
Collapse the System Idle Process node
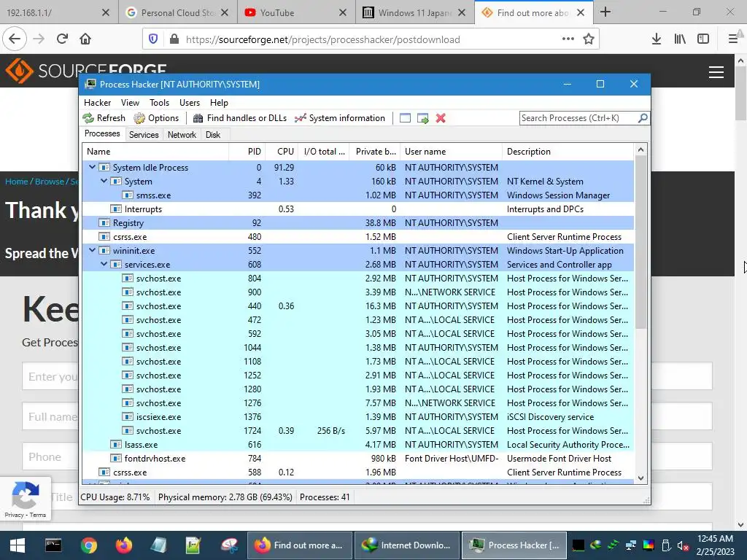click(93, 167)
